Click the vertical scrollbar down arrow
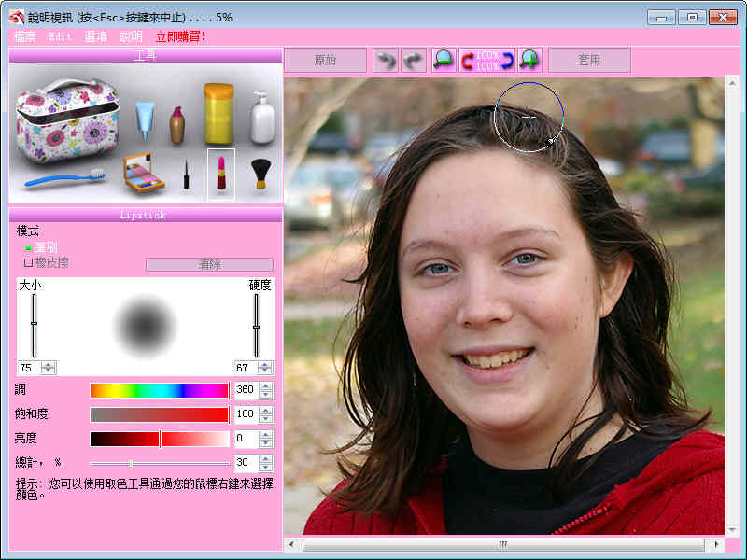Viewport: 747px width, 560px height. (x=732, y=529)
